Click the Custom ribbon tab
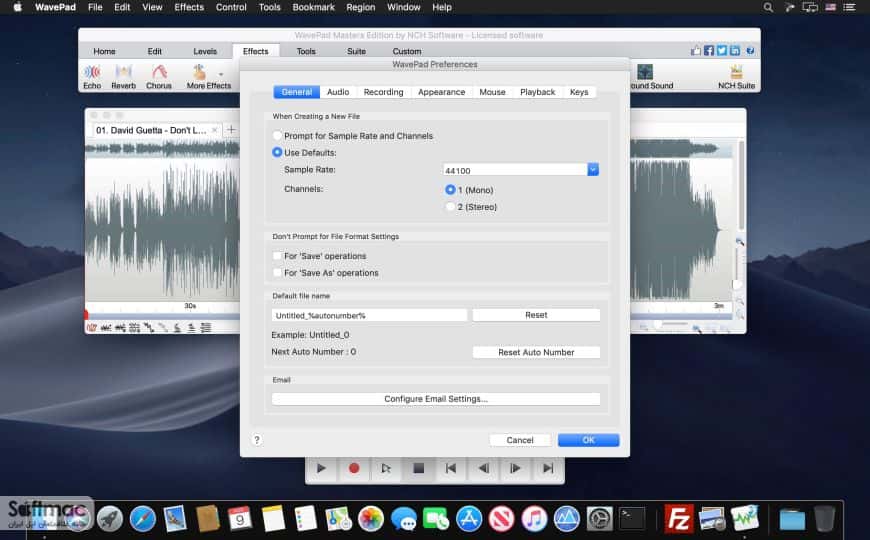The width and height of the screenshot is (870, 540). click(x=407, y=51)
